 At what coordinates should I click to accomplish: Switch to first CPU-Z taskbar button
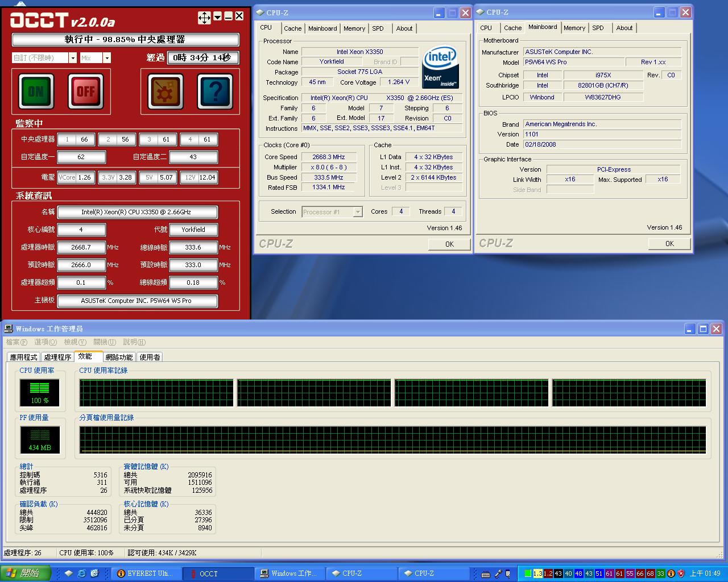click(362, 574)
